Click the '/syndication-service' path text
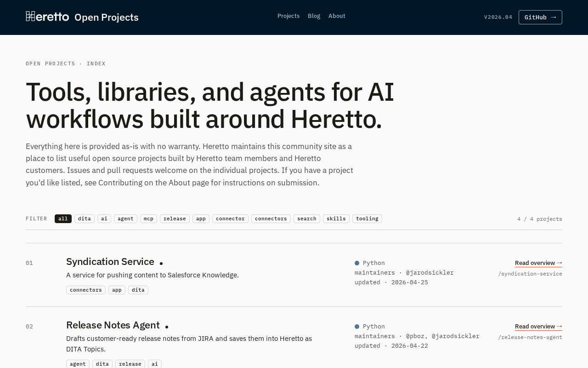588x368 pixels. click(x=530, y=274)
